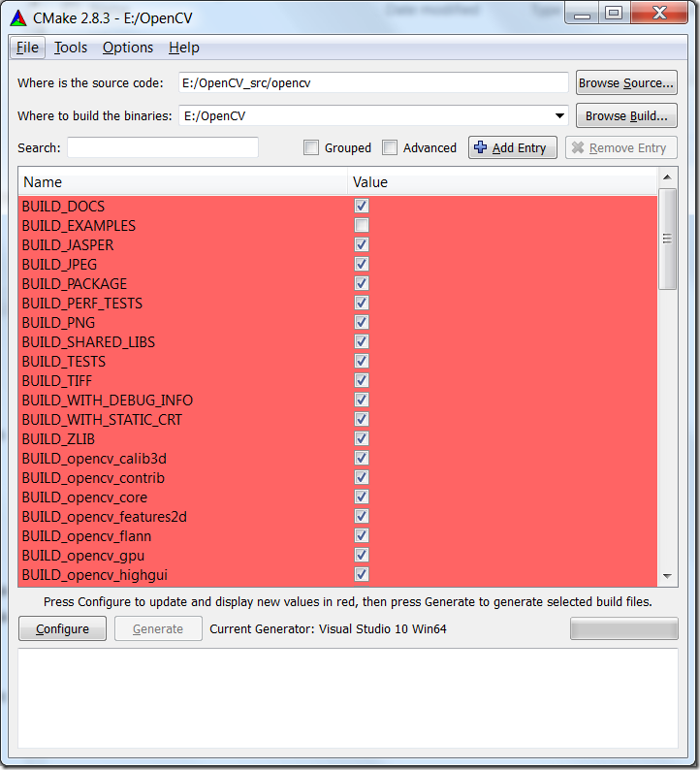Image resolution: width=700 pixels, height=770 pixels.
Task: Uncheck the BUILD_PNG checkbox
Action: [x=362, y=322]
